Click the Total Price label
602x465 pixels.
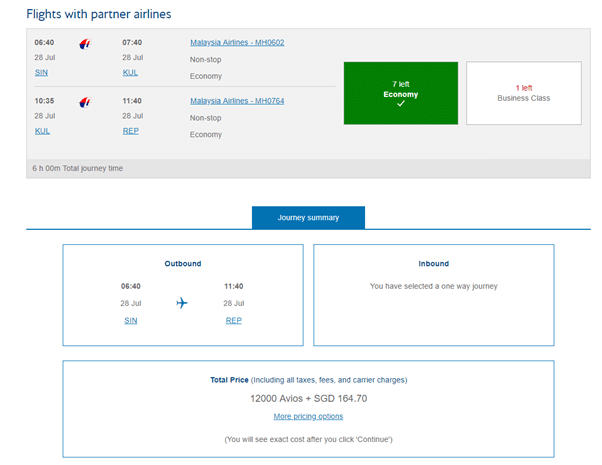(x=229, y=380)
